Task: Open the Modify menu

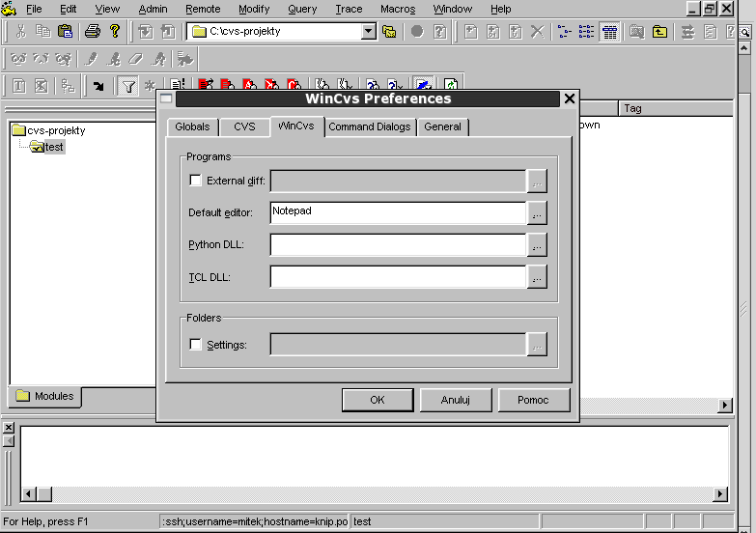Action: tap(254, 9)
